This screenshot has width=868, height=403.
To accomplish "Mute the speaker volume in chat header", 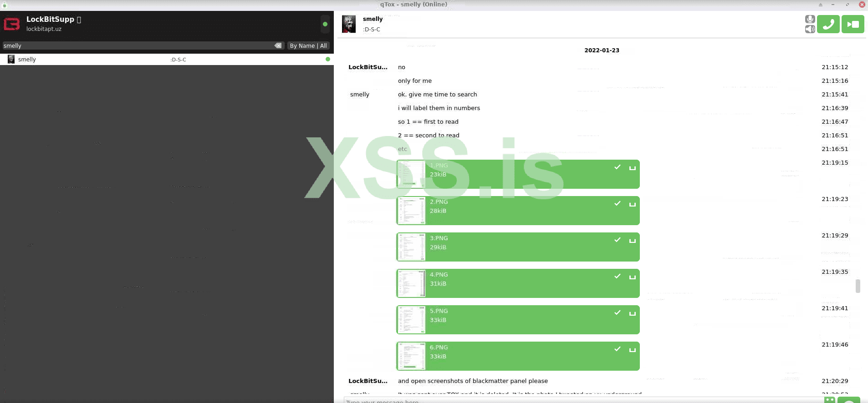I will click(810, 29).
